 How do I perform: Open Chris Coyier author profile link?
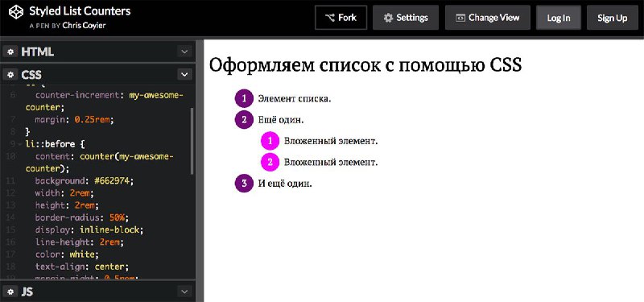point(85,26)
